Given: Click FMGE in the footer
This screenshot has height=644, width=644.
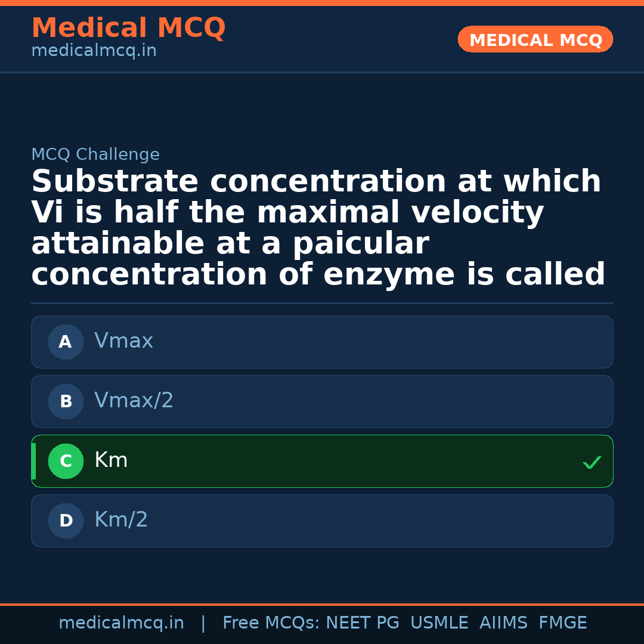Looking at the screenshot, I should click(562, 623).
